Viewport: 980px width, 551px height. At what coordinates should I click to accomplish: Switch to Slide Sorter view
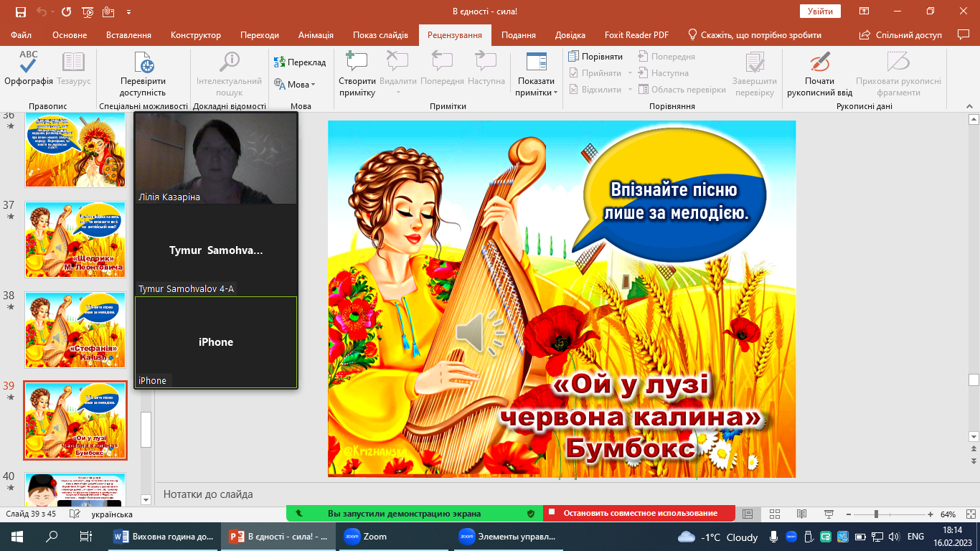click(775, 514)
